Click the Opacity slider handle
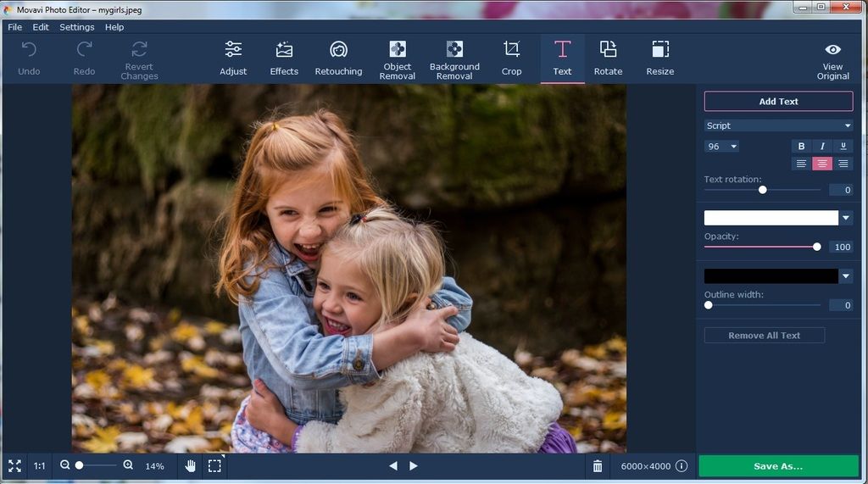The image size is (868, 484). 817,247
